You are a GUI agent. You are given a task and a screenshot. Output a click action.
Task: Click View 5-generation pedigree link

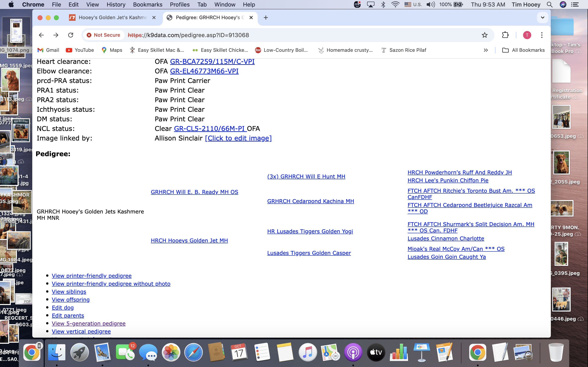tap(88, 324)
